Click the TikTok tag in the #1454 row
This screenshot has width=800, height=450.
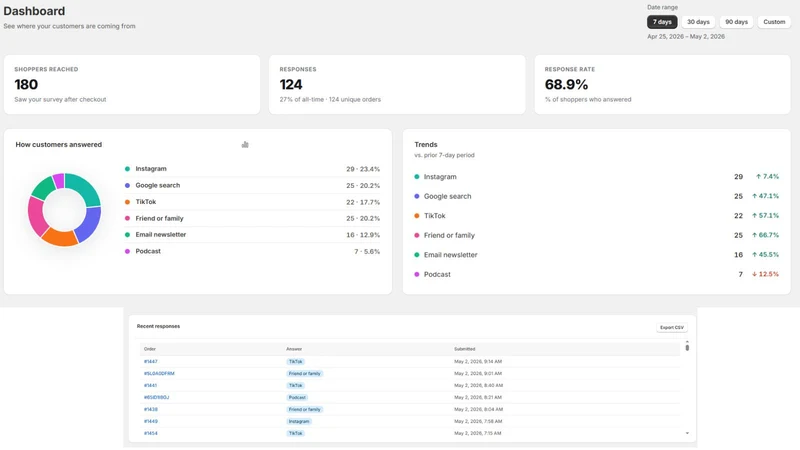pos(296,433)
